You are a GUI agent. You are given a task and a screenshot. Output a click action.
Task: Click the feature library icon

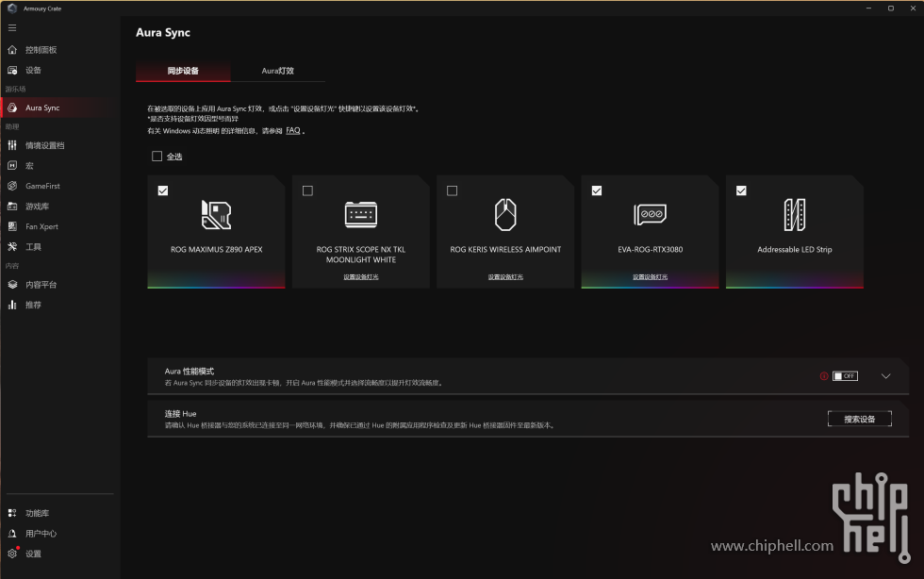(12, 513)
